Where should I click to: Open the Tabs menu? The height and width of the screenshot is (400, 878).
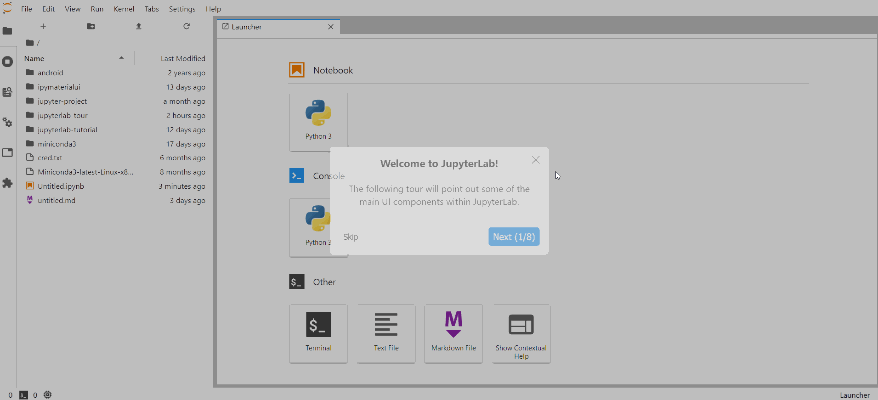(152, 9)
